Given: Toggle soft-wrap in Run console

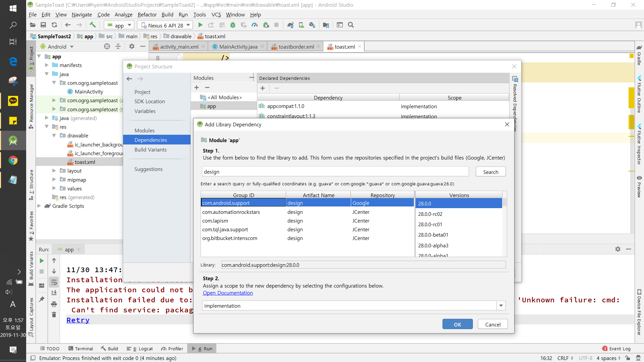Looking at the screenshot, I should click(54, 282).
